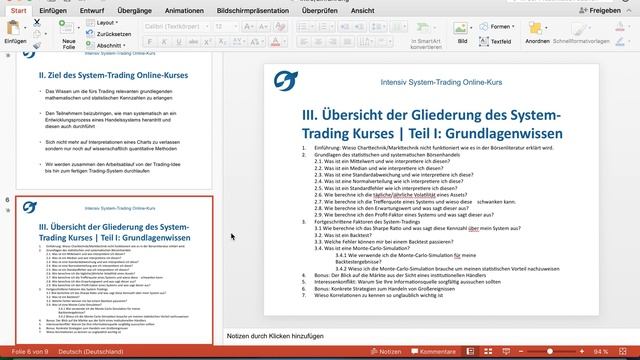This screenshot has width=640, height=360.
Task: Click the Zurücksetzen reset button
Action: coord(109,34)
